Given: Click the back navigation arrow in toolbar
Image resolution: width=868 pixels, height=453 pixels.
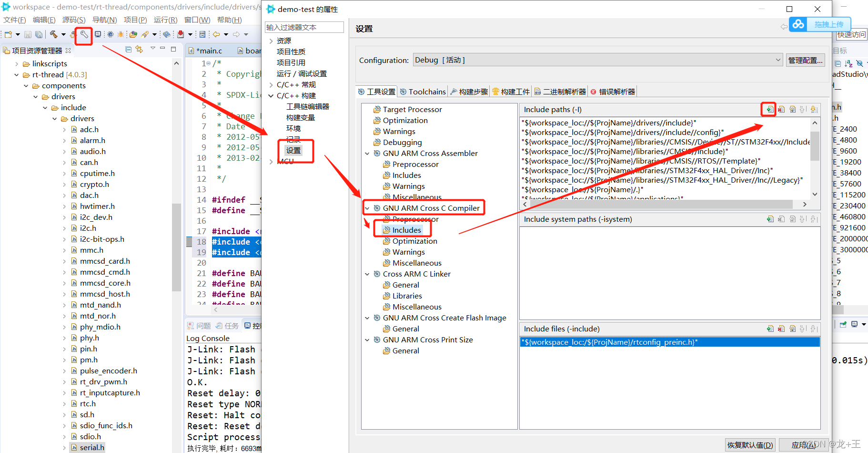Looking at the screenshot, I should (216, 34).
